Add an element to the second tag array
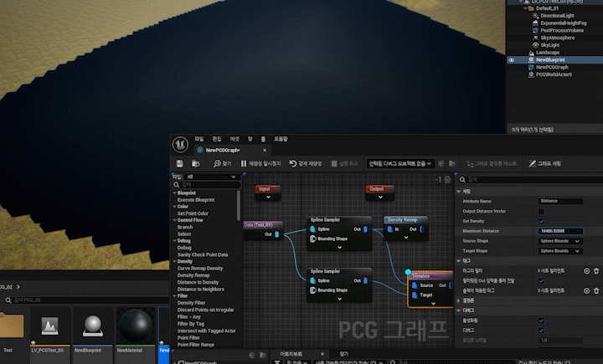This screenshot has height=364, width=603. point(586,291)
